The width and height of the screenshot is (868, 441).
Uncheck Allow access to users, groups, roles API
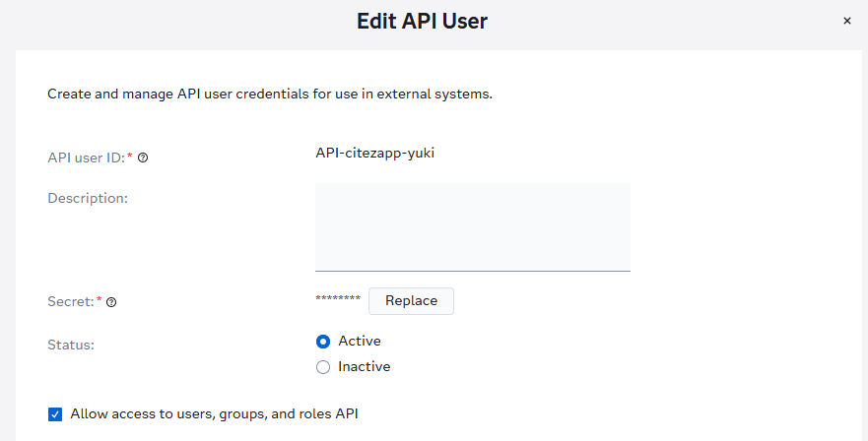[55, 414]
